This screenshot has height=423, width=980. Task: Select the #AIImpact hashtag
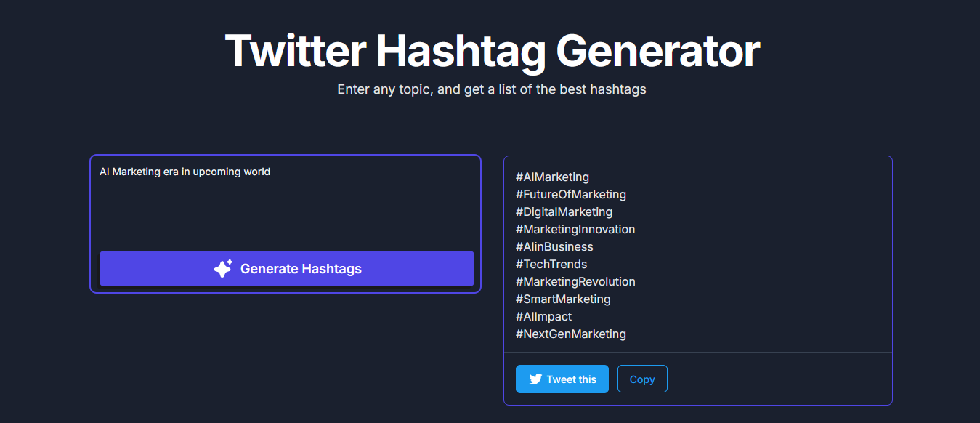(543, 316)
